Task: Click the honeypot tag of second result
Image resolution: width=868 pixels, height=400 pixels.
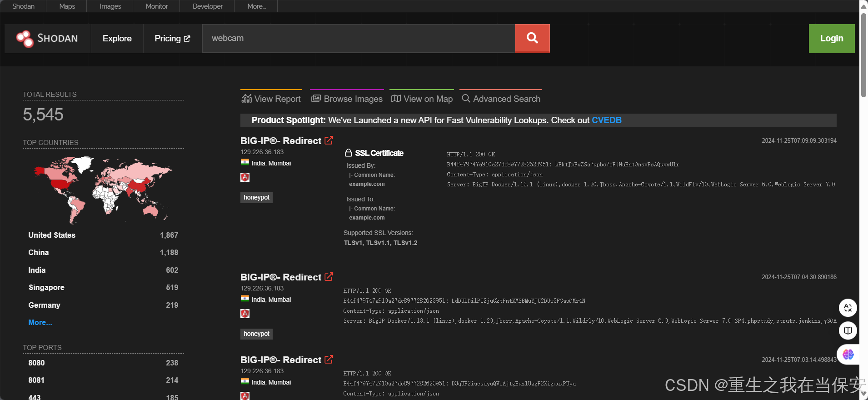Action: coord(256,334)
